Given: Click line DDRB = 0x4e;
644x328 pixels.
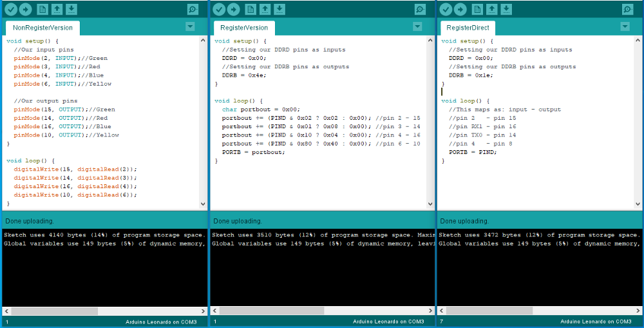Looking at the screenshot, I should pyautogui.click(x=244, y=75).
